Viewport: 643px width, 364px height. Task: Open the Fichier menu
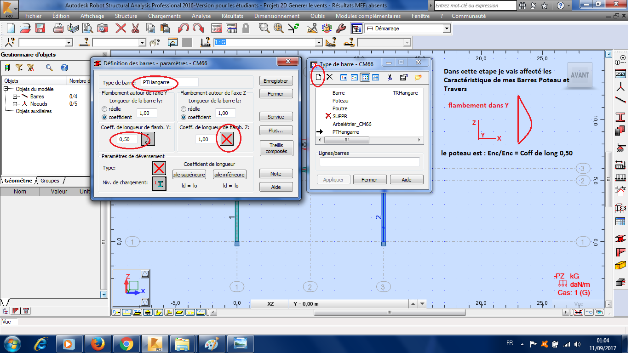pos(34,16)
